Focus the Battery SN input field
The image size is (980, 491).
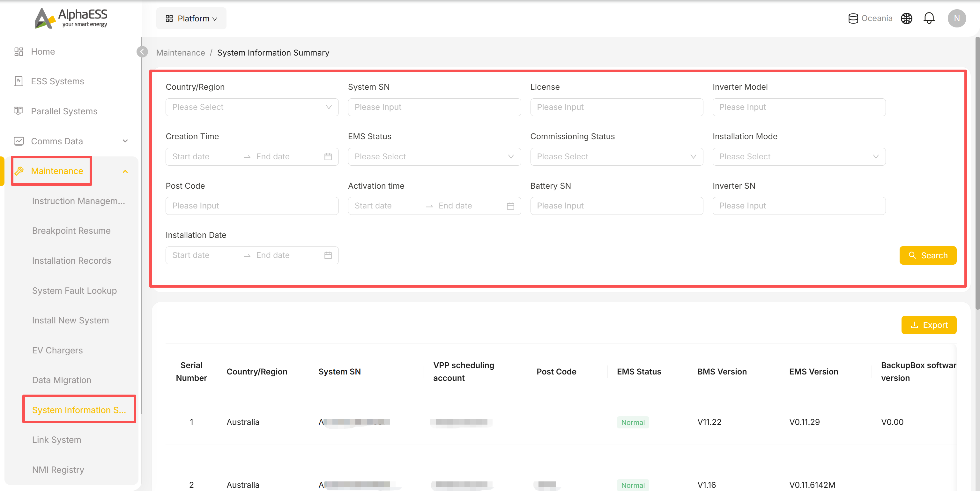(616, 206)
